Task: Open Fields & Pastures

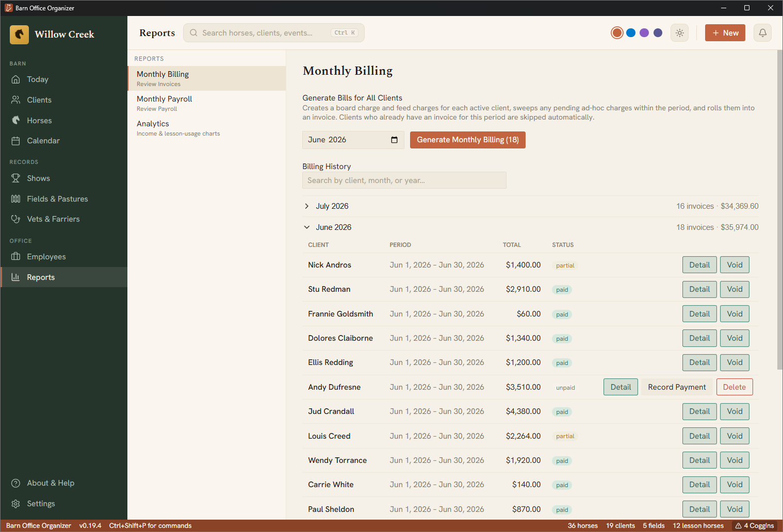Action: pos(64,199)
